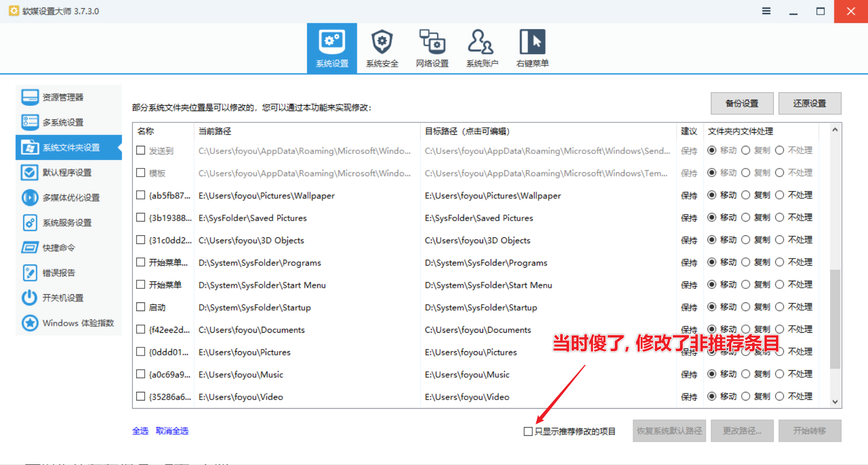Image resolution: width=868 pixels, height=465 pixels.
Task: Click the 取消全选 link
Action: click(x=172, y=431)
